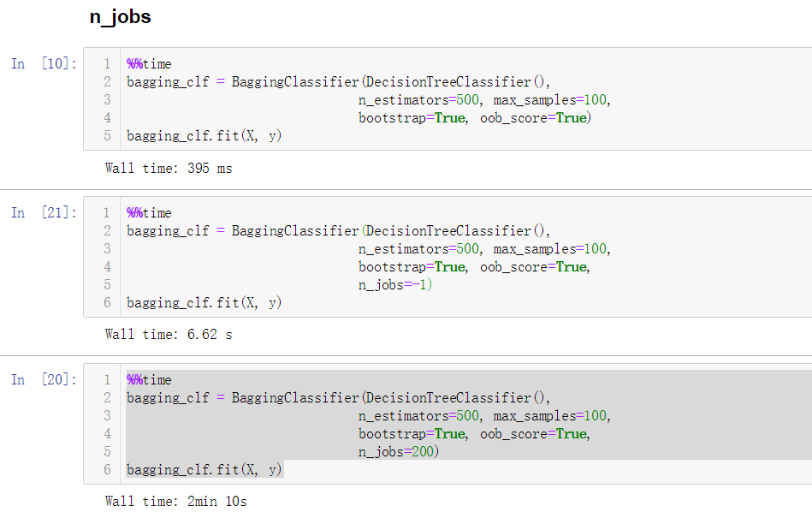Viewport: 812px width, 530px height.
Task: Click n_estimators=500 in cell 20
Action: click(419, 416)
